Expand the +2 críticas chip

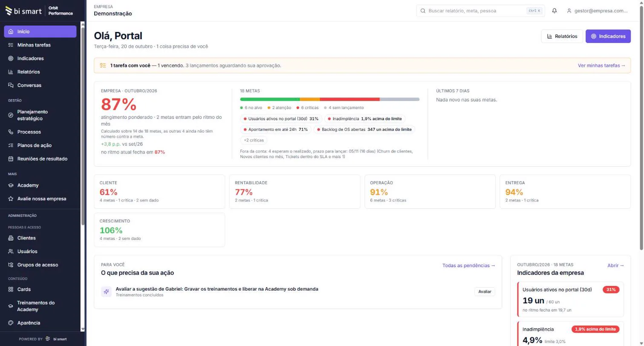pos(254,140)
